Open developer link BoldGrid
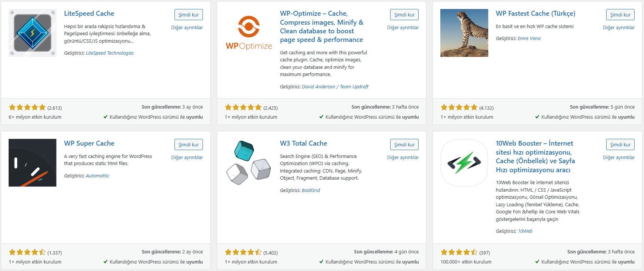 click(x=311, y=191)
